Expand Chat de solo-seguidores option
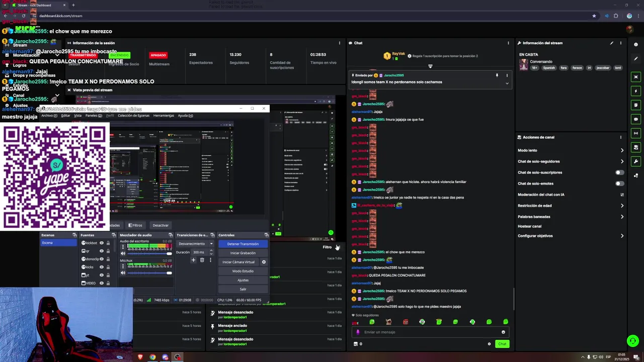 point(622,161)
